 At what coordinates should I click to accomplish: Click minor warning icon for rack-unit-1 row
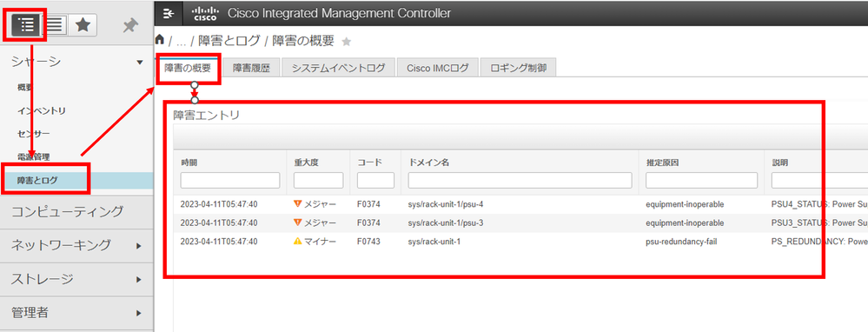298,242
